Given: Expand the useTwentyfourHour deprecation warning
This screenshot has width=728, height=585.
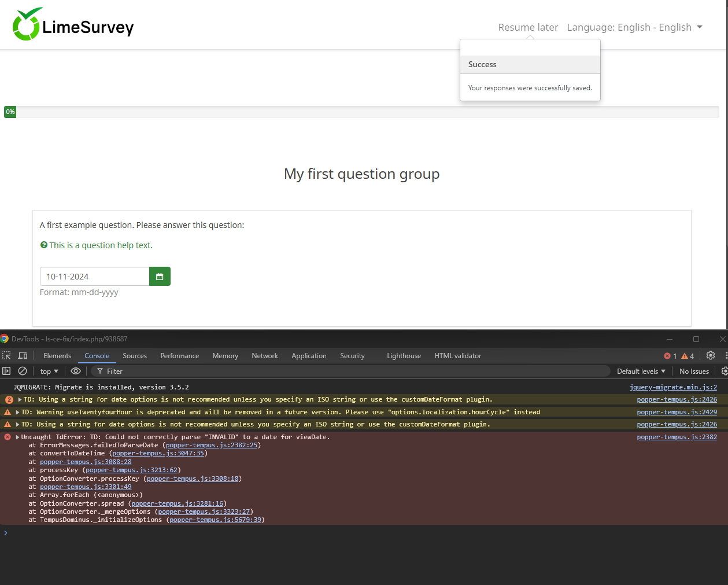Looking at the screenshot, I should pos(17,413).
